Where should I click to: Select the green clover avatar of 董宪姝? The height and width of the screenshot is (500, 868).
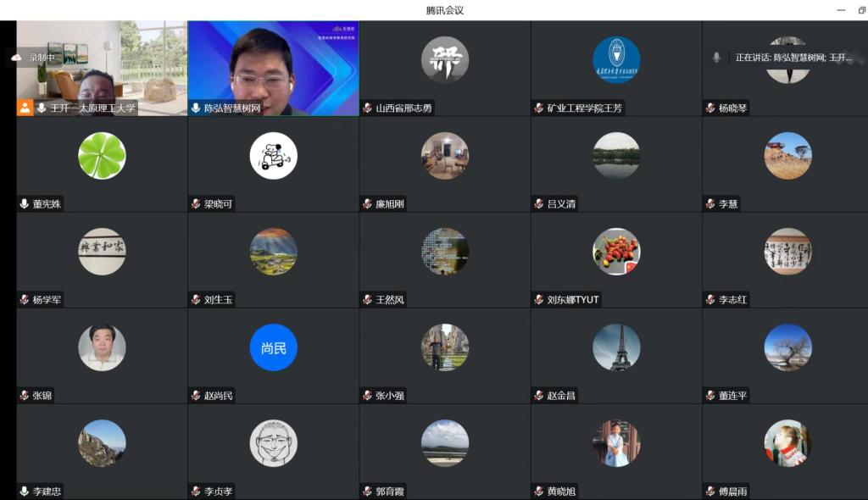pos(102,156)
